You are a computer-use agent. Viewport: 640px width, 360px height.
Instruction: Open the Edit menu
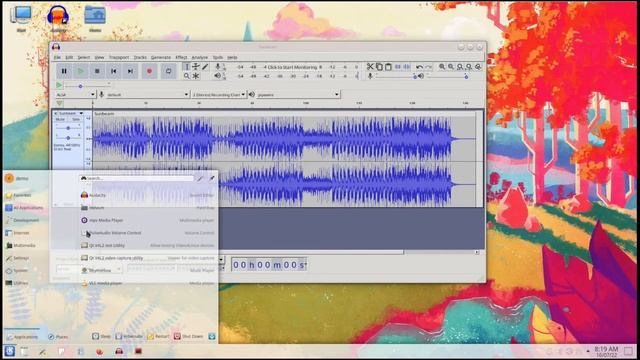coord(69,58)
